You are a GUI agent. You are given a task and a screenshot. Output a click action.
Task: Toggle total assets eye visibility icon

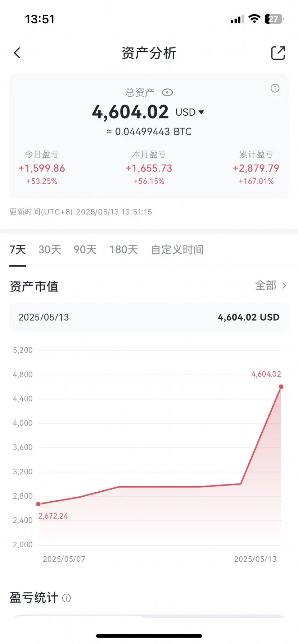click(167, 93)
